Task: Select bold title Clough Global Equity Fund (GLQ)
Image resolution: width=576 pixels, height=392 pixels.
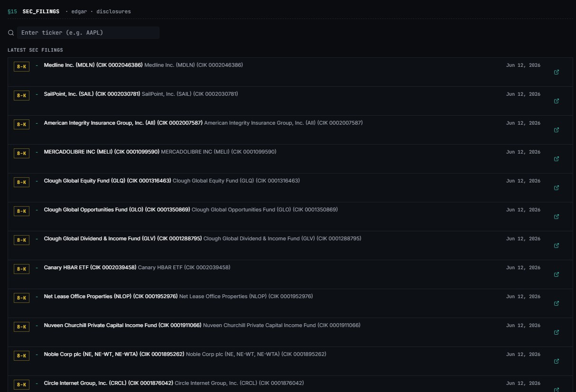Action: [x=107, y=181]
